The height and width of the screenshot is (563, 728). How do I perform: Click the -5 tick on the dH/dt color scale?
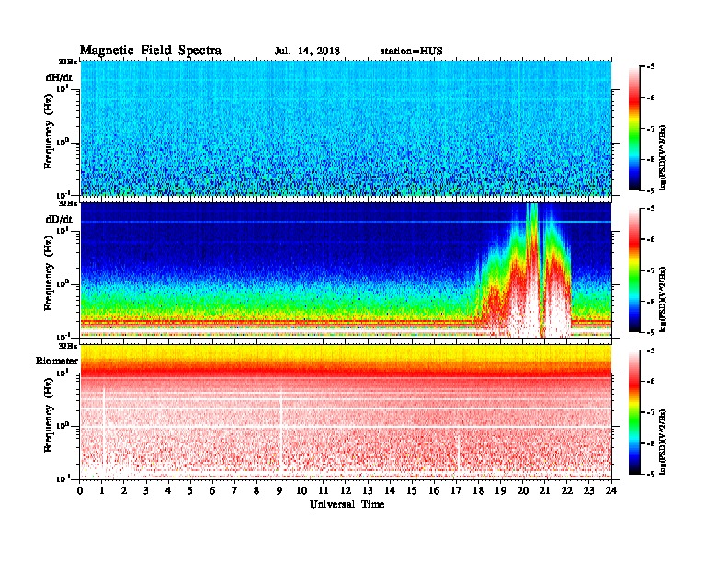point(651,67)
